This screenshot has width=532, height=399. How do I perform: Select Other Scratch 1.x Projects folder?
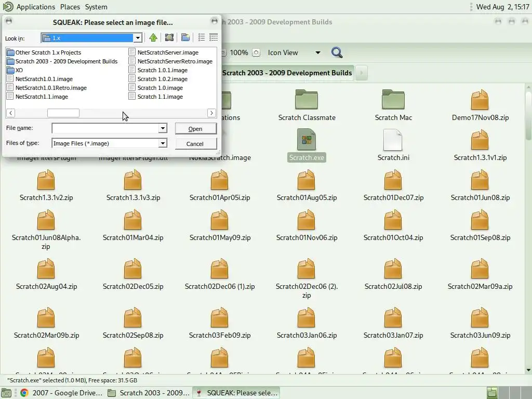[x=44, y=52]
